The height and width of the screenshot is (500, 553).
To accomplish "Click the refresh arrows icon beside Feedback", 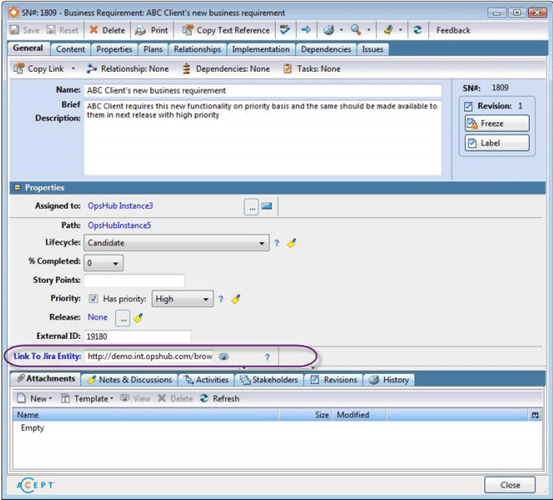I will [418, 30].
